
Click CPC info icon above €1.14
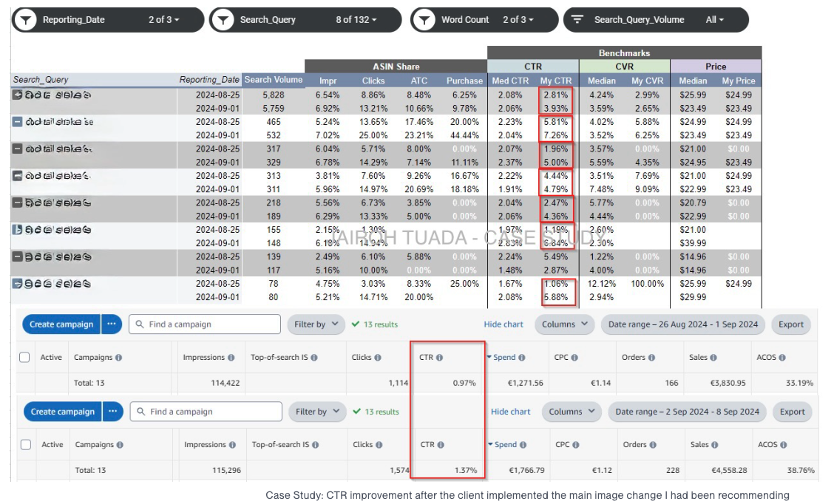click(575, 358)
